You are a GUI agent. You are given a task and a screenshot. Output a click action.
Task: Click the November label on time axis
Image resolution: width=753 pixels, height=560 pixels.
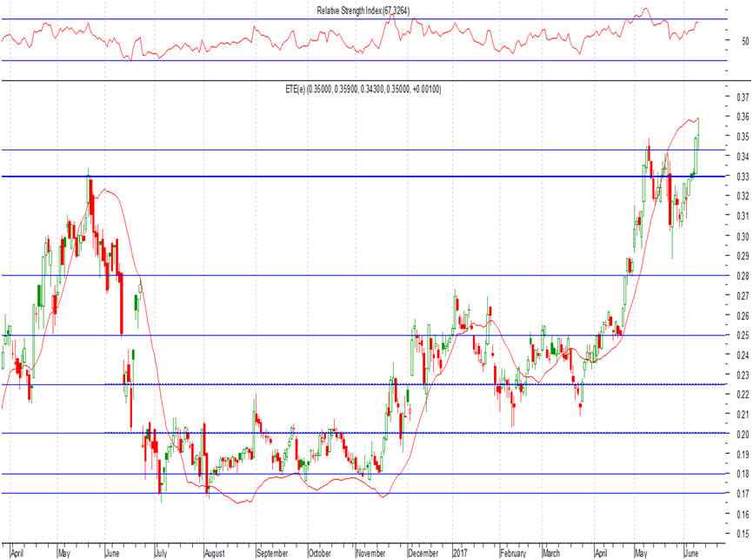tap(370, 553)
